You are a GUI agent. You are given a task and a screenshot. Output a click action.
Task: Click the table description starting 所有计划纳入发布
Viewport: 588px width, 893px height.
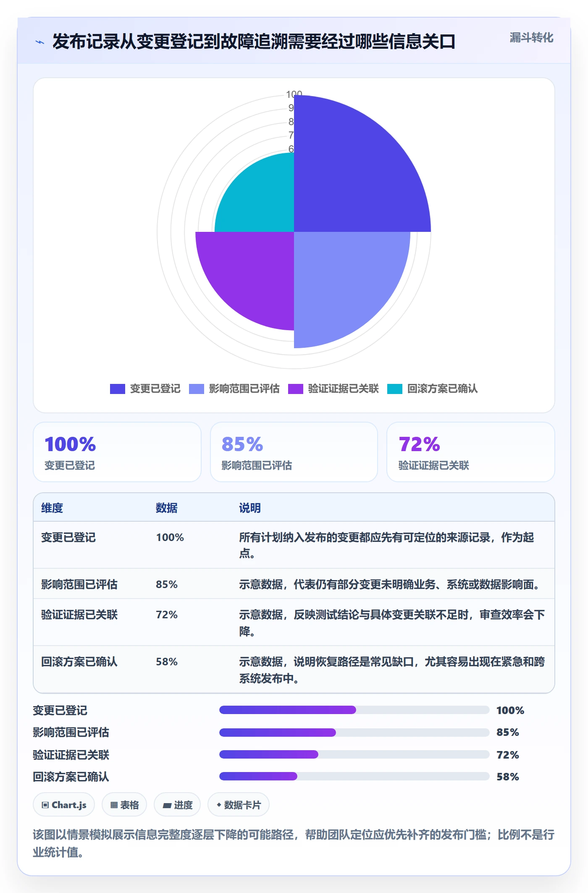coord(386,545)
